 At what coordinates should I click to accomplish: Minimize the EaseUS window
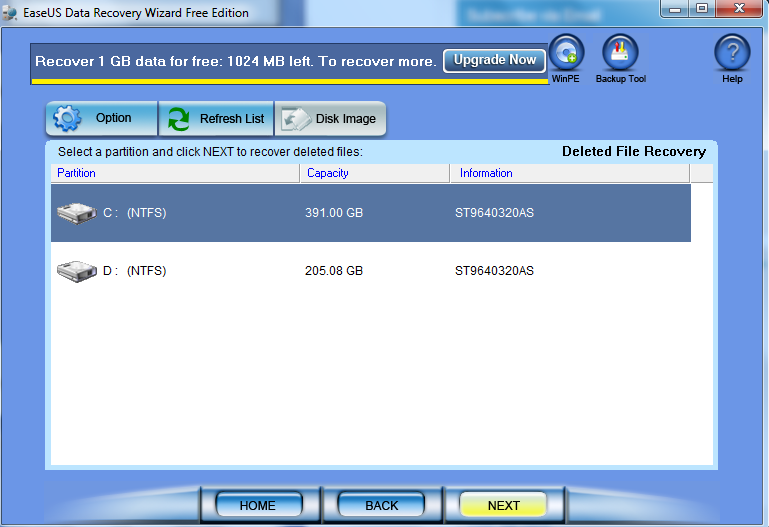675,8
